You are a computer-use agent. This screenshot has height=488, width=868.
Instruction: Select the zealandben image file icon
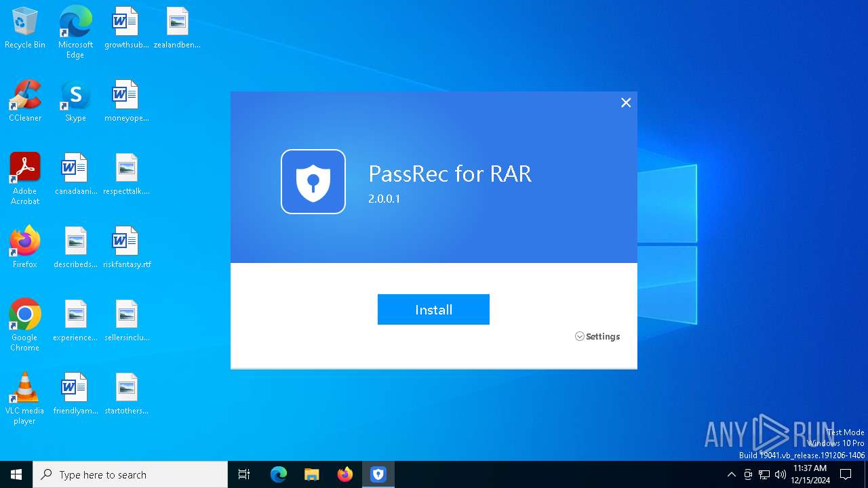177,28
